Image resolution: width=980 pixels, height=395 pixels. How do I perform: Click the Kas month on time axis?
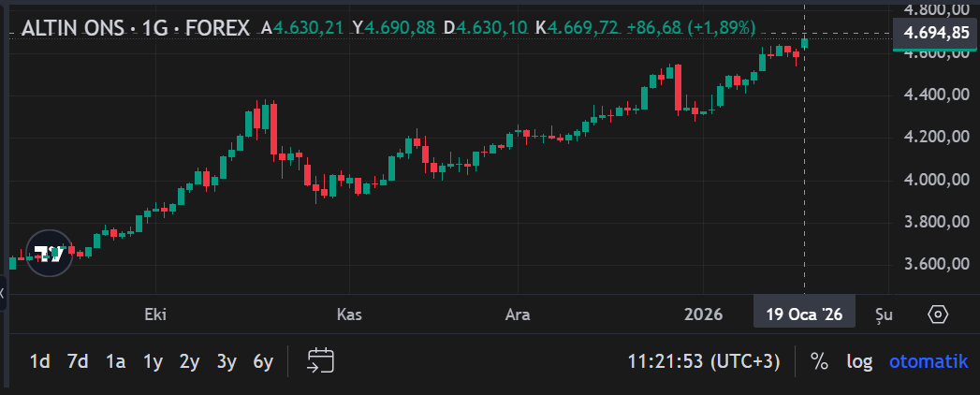click(349, 315)
